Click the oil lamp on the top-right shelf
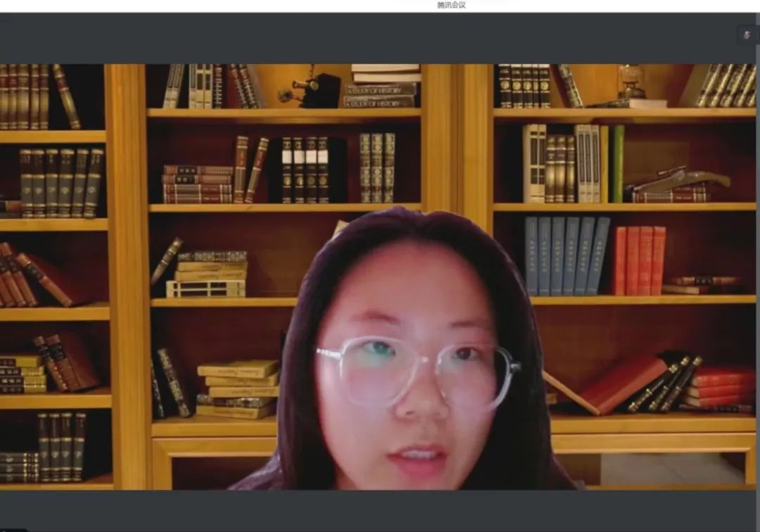 click(x=631, y=81)
